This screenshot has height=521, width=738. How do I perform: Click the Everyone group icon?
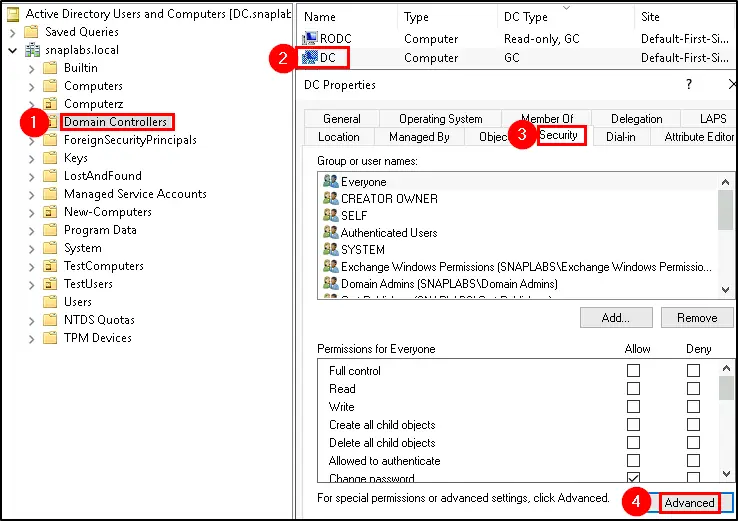tap(330, 181)
